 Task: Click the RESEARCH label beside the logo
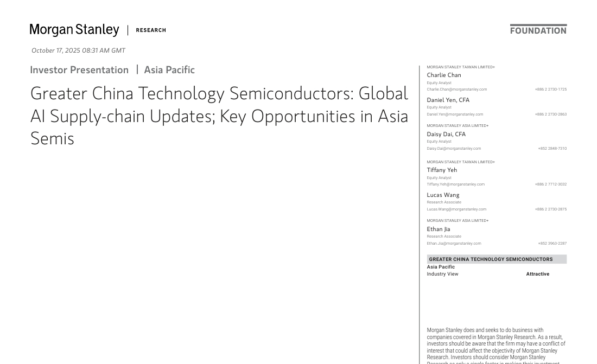pos(151,30)
